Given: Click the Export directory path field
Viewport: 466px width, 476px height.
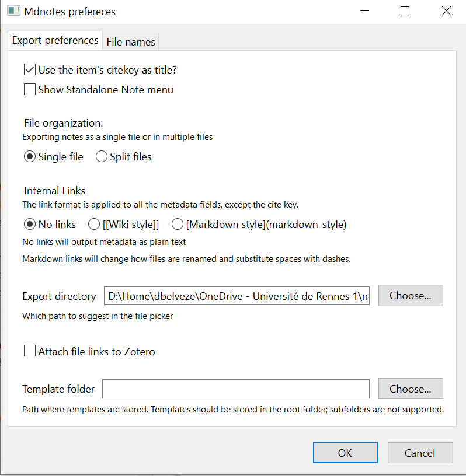Looking at the screenshot, I should coord(237,296).
